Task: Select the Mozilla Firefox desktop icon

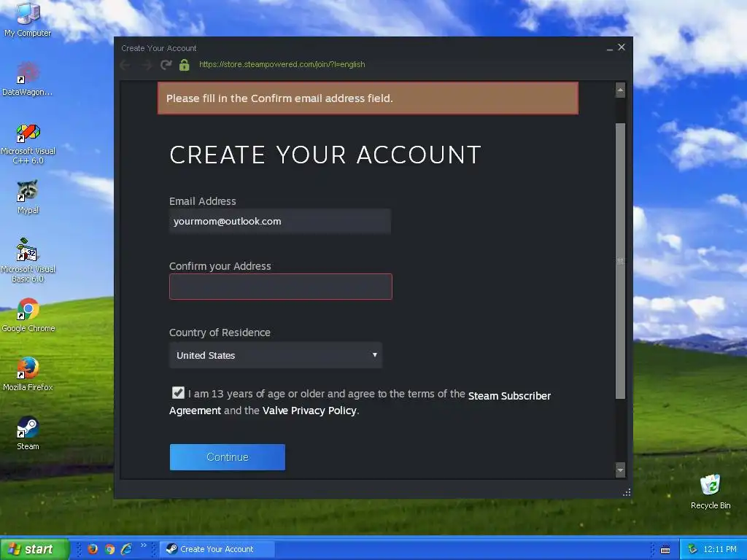Action: (x=28, y=374)
